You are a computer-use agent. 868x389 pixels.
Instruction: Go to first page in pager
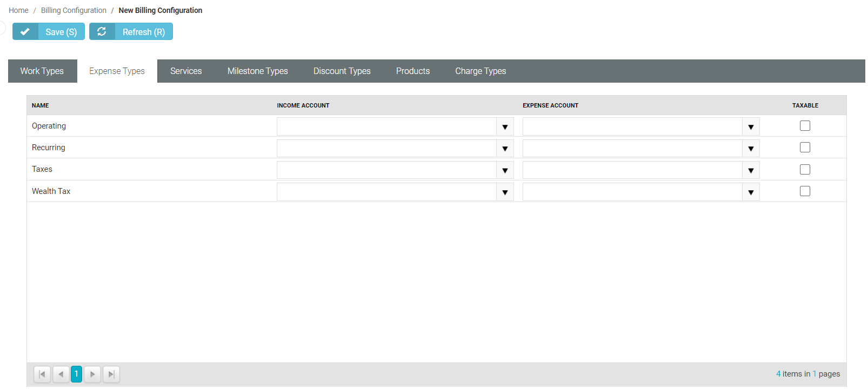tap(42, 374)
